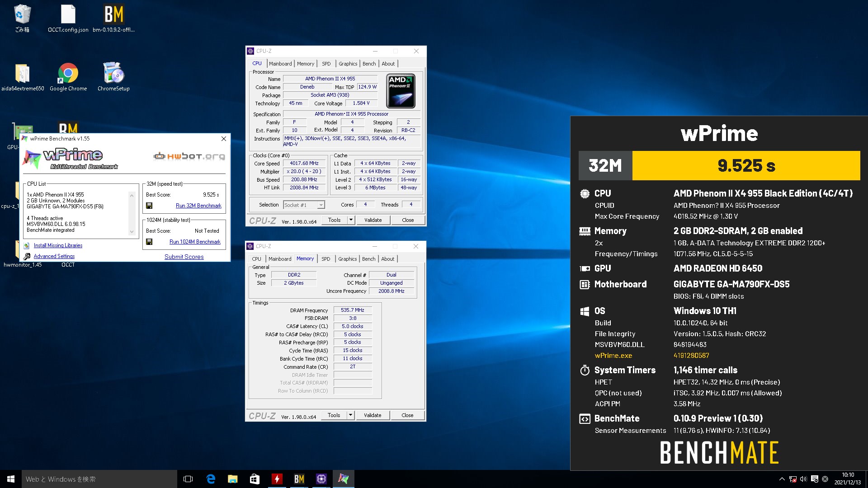
Task: Switch to CPU-Z on the taskbar
Action: click(321, 479)
